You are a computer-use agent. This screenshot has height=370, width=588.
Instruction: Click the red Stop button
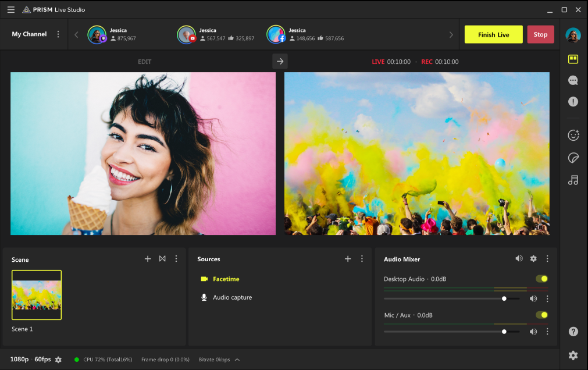tap(540, 35)
